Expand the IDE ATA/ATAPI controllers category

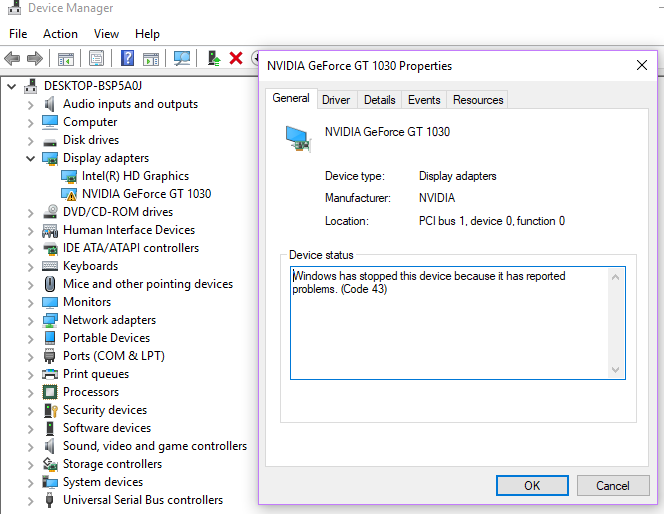(30, 249)
